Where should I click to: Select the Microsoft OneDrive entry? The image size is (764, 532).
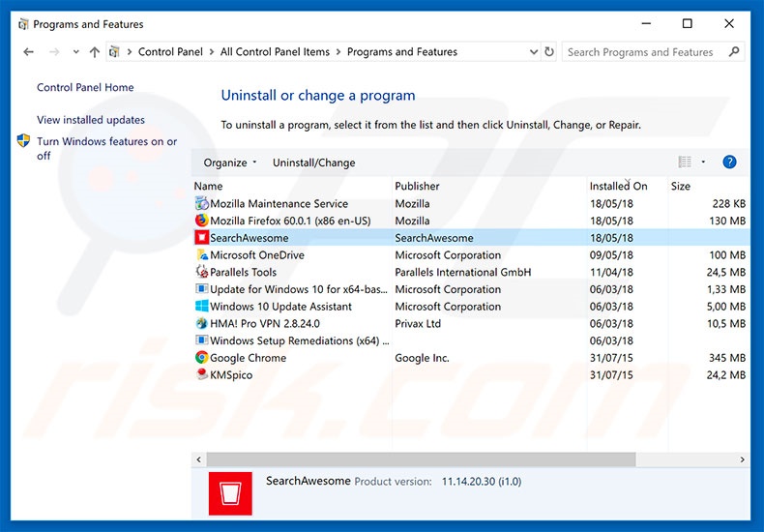[257, 254]
